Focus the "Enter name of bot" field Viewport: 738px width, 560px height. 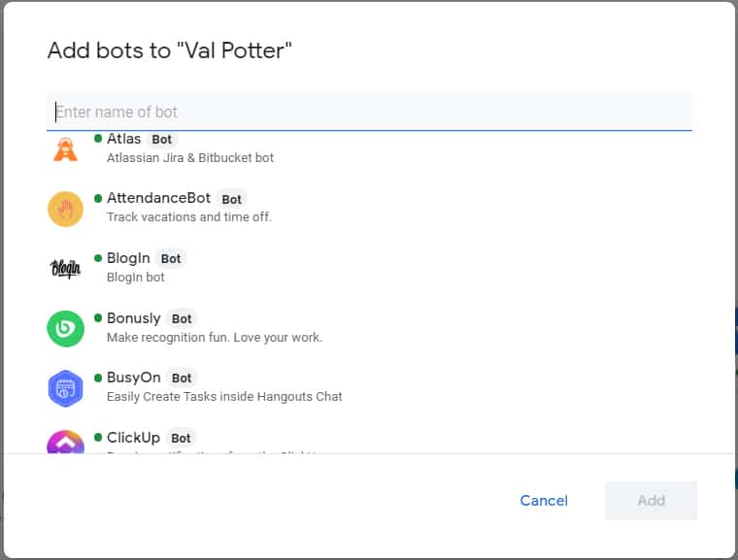click(x=369, y=112)
